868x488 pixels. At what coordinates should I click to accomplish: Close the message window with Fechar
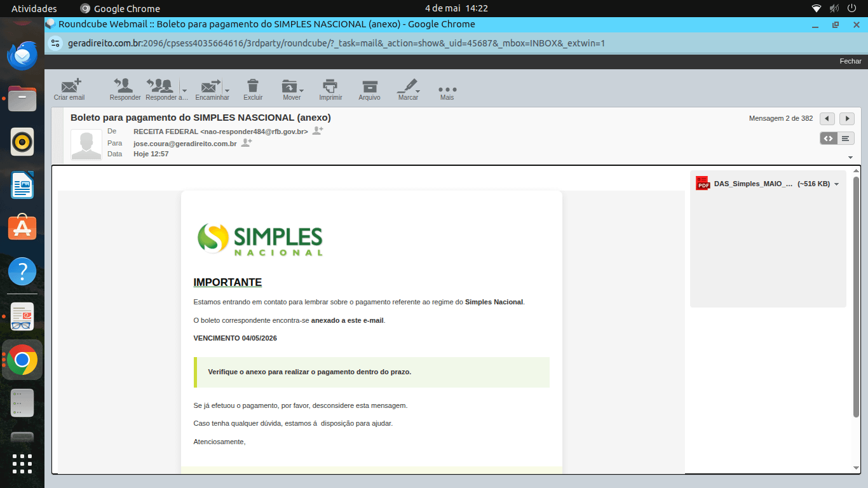(x=850, y=61)
